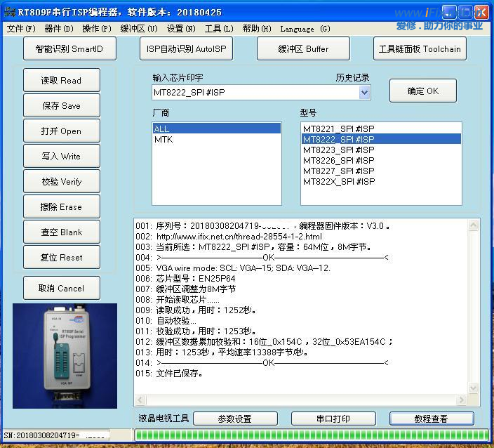Select MTK in the vendor list

click(x=216, y=139)
